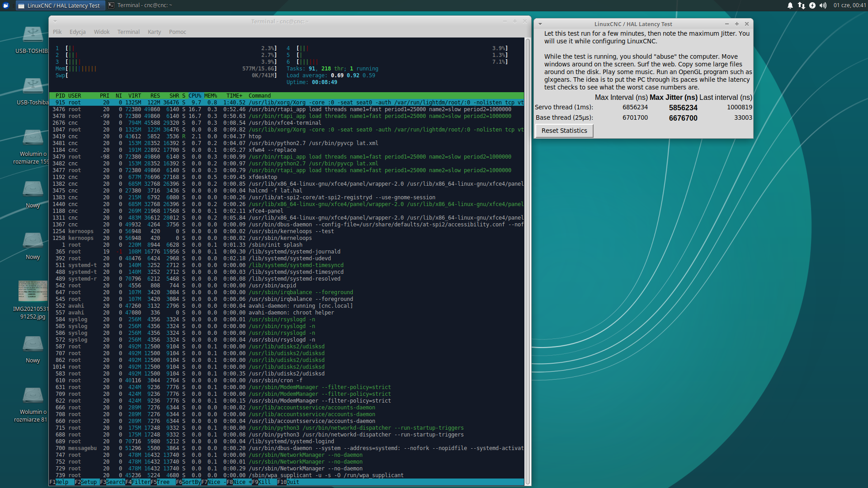Open the Plik menu
The image size is (868, 488).
pos(57,32)
